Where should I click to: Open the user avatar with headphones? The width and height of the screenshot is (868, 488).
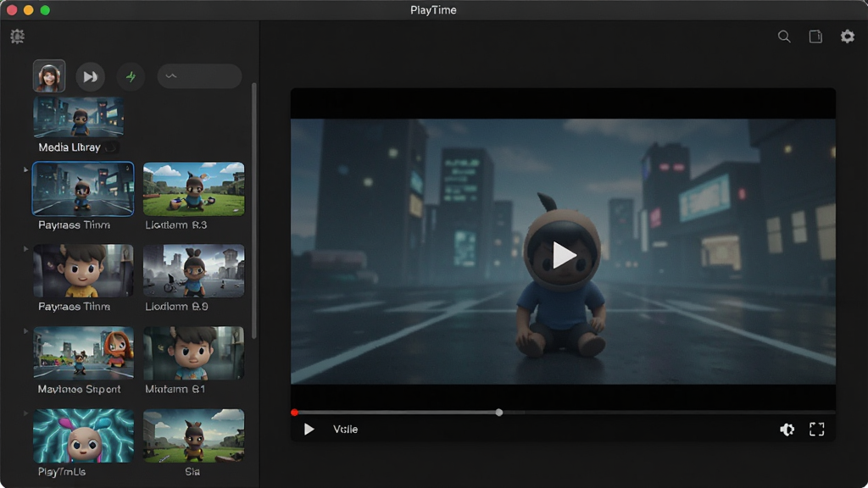[49, 75]
